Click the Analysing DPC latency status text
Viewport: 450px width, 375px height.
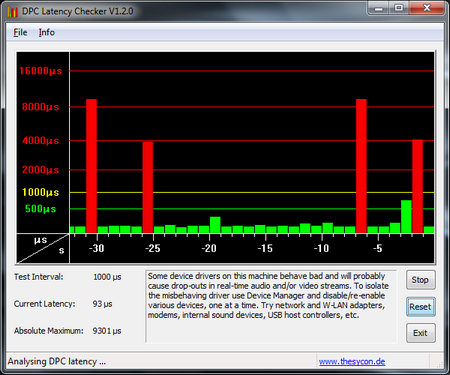[57, 362]
